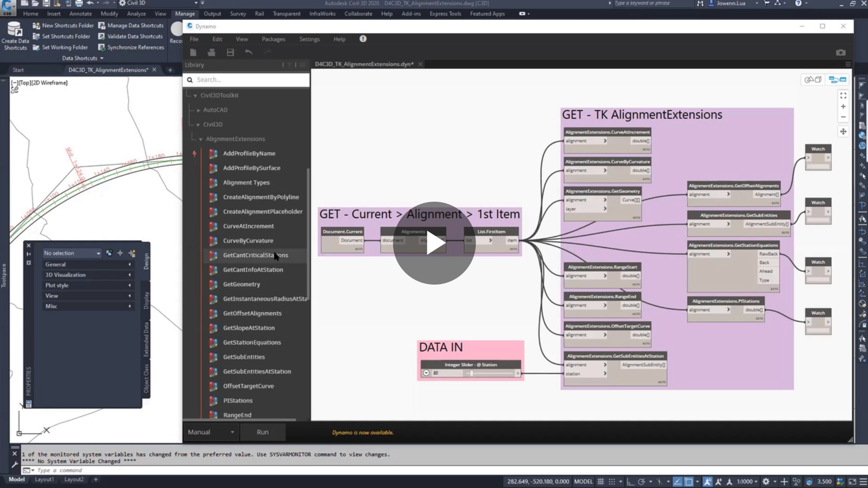This screenshot has width=868, height=488.
Task: Create a new Dynamo workspace
Action: coord(193,52)
